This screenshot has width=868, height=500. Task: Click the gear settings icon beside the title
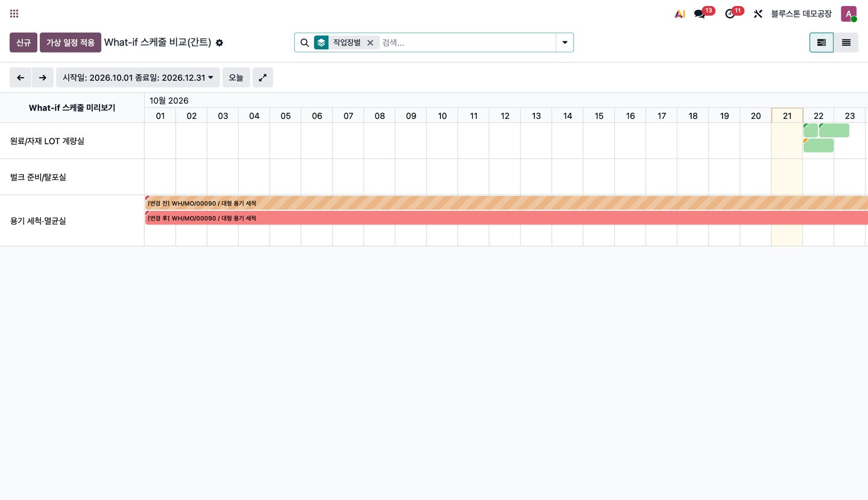[219, 43]
